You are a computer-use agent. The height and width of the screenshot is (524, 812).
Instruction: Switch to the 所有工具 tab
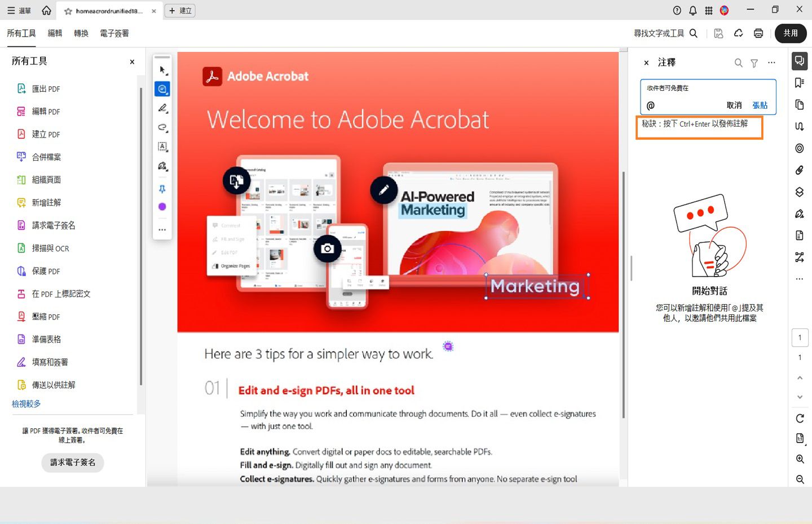tap(21, 33)
